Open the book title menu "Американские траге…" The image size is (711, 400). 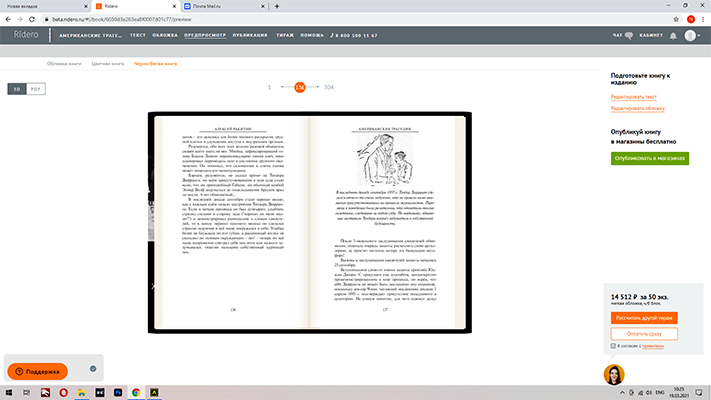pos(90,35)
